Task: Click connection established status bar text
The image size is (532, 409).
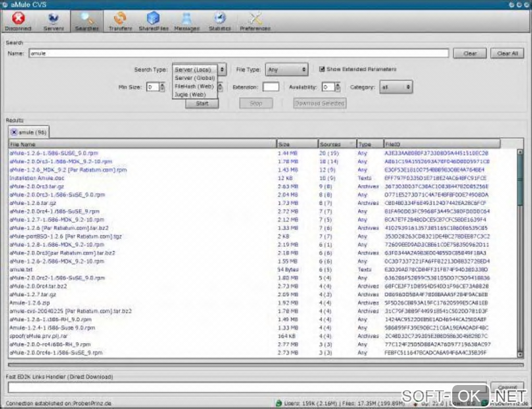Action: (x=58, y=404)
